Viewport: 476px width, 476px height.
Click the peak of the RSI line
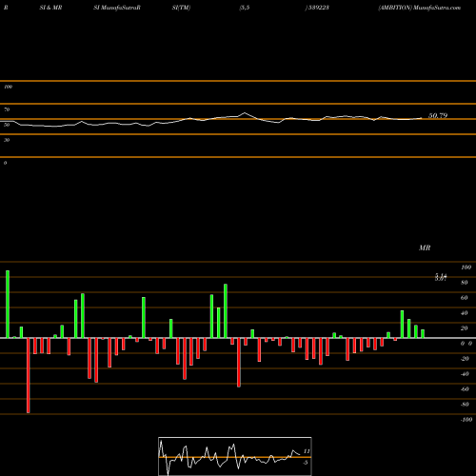(x=245, y=113)
